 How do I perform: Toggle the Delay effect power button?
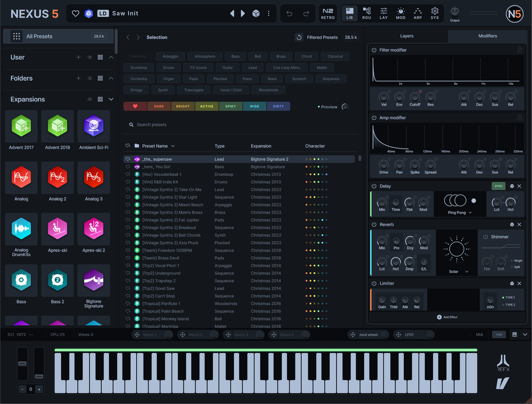coord(374,186)
